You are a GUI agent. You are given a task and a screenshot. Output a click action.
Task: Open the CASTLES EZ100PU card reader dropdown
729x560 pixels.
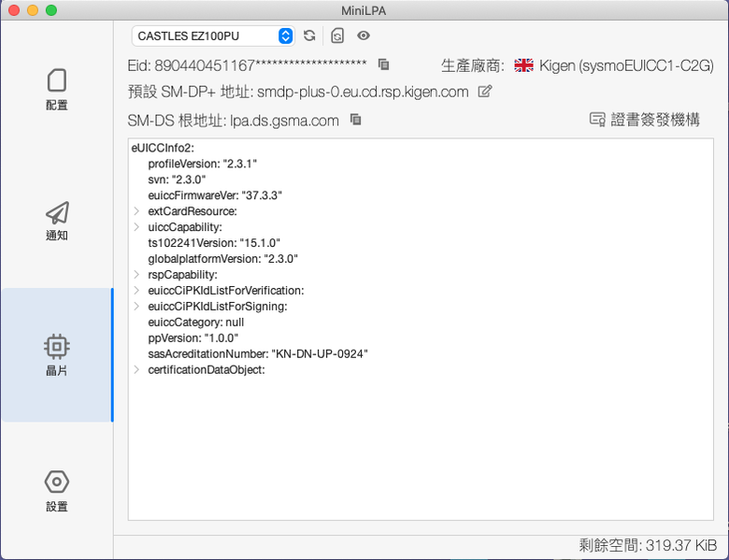coord(213,36)
